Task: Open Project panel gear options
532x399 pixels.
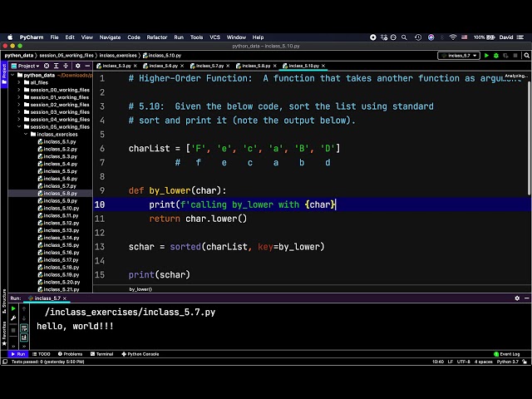Action: coord(77,66)
